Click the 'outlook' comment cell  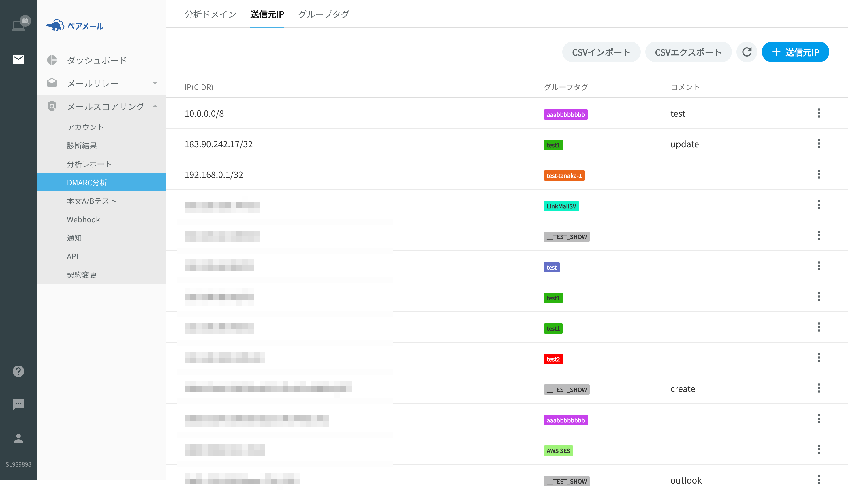(x=686, y=481)
